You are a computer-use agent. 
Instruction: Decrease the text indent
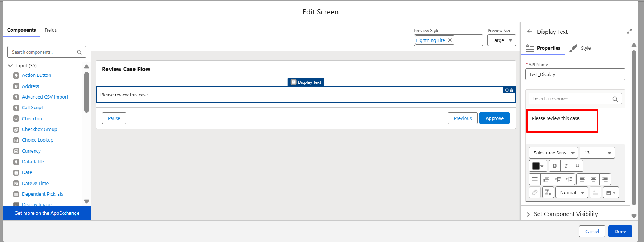coord(569,179)
